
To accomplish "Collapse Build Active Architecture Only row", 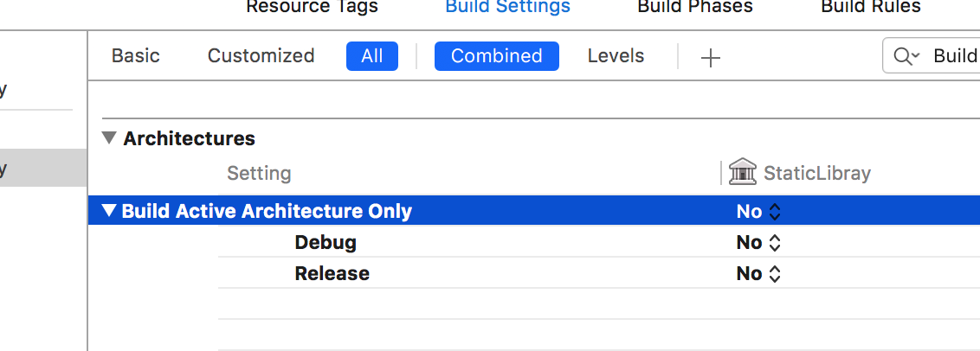I will 109,211.
